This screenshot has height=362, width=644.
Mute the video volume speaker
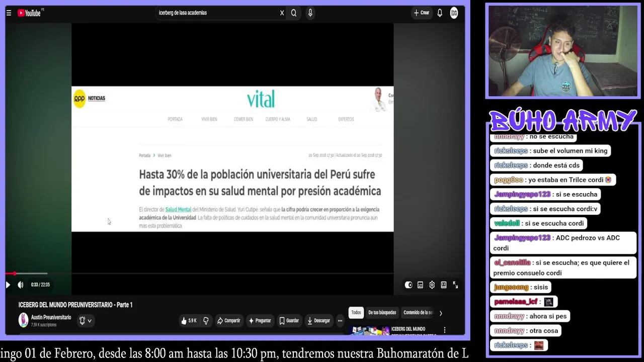(21, 285)
